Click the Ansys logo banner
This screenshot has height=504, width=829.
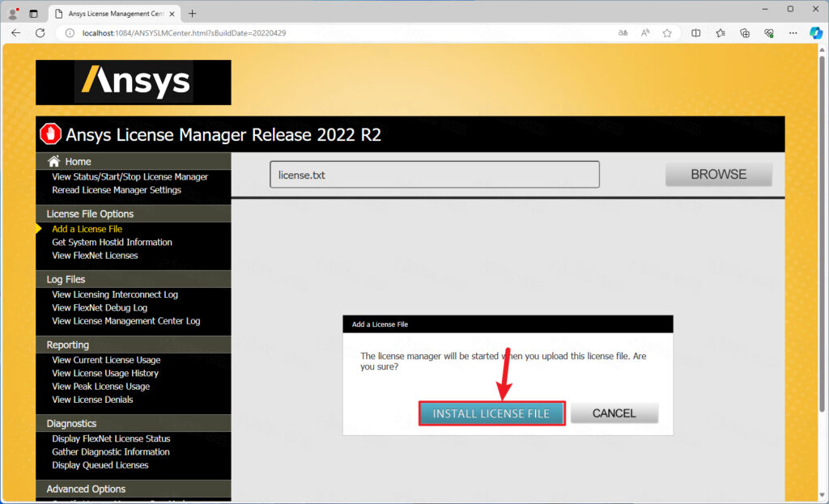click(134, 83)
